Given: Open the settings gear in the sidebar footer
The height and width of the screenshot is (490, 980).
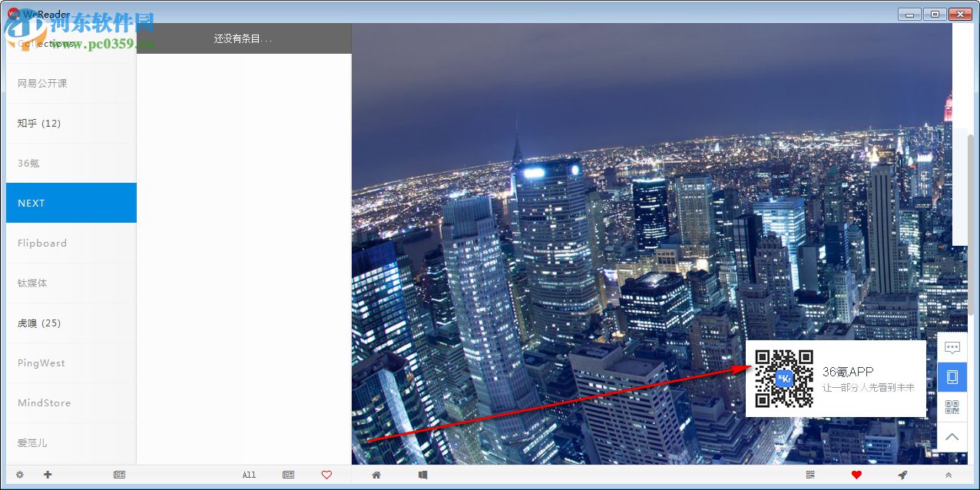Looking at the screenshot, I should (19, 475).
